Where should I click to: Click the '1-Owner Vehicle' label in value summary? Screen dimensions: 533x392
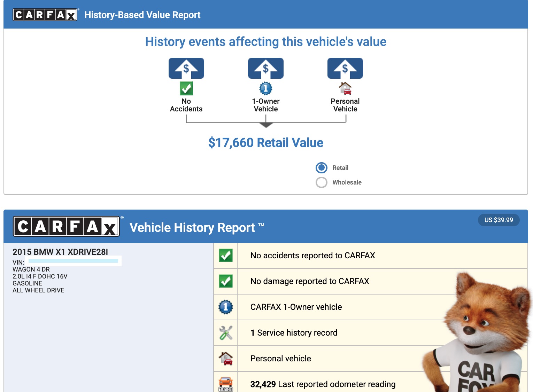point(266,105)
